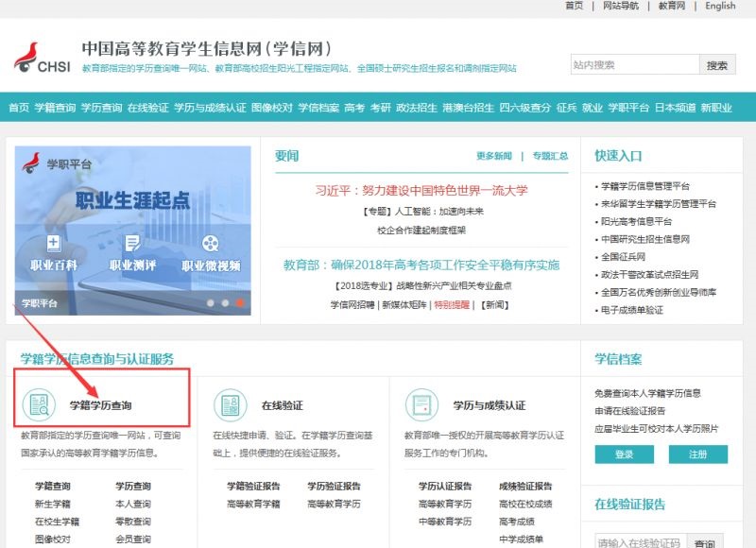The width and height of the screenshot is (756, 548).
Task: Click the 新生学籍 link
Action: (53, 504)
